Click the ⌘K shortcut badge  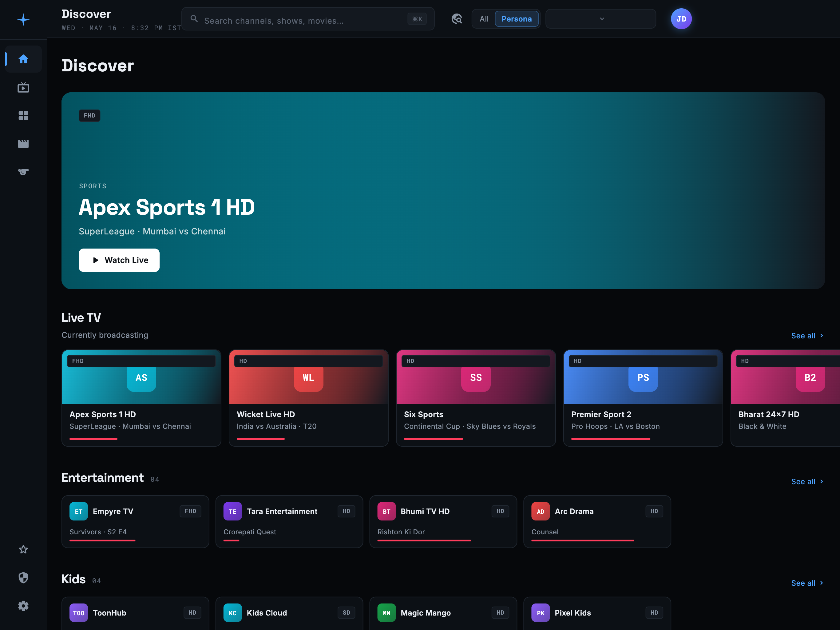417,19
